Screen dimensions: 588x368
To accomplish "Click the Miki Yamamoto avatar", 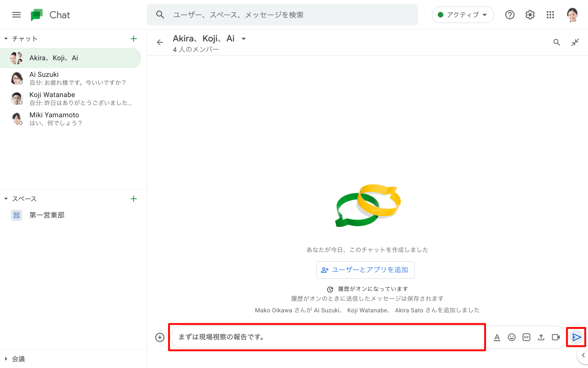I will [17, 119].
